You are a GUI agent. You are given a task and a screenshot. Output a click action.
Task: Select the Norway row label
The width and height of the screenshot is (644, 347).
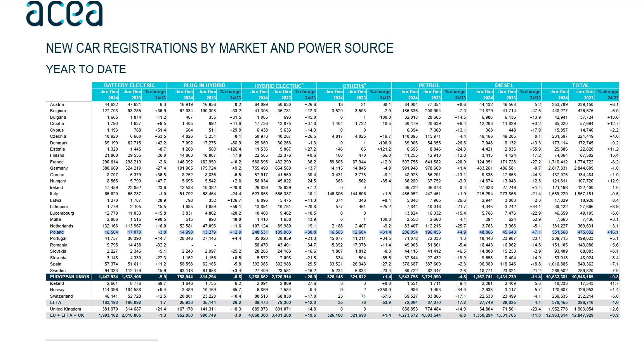[x=57, y=290]
